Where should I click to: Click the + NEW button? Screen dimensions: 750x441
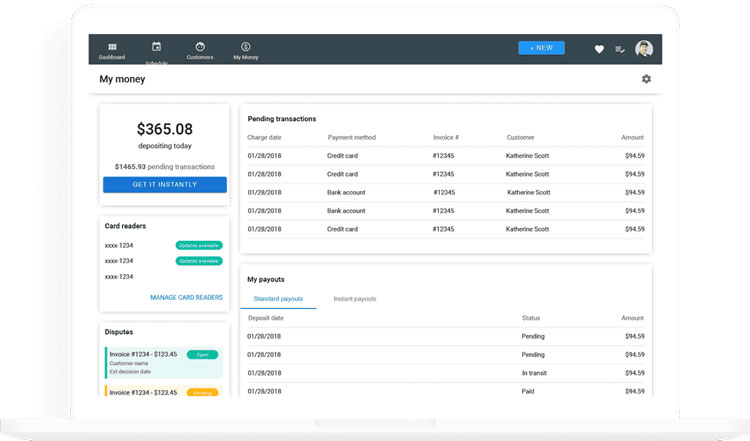[x=541, y=48]
